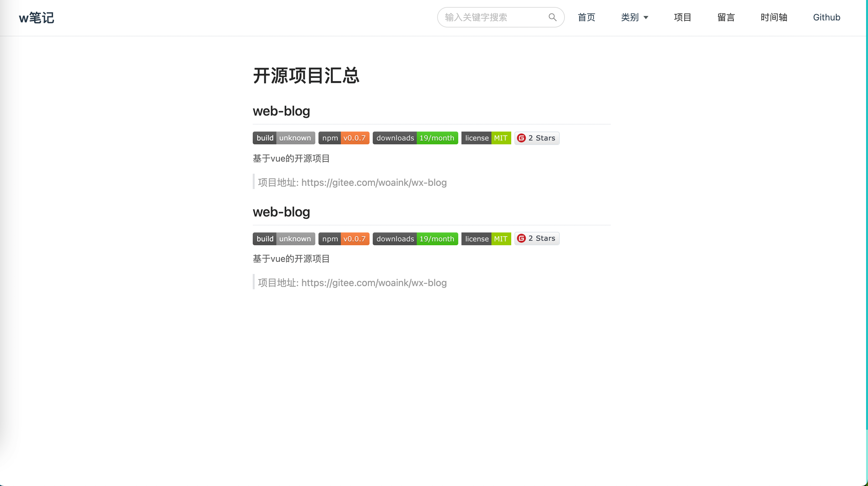Click second build unknown badge
The image size is (868, 486).
(x=284, y=239)
